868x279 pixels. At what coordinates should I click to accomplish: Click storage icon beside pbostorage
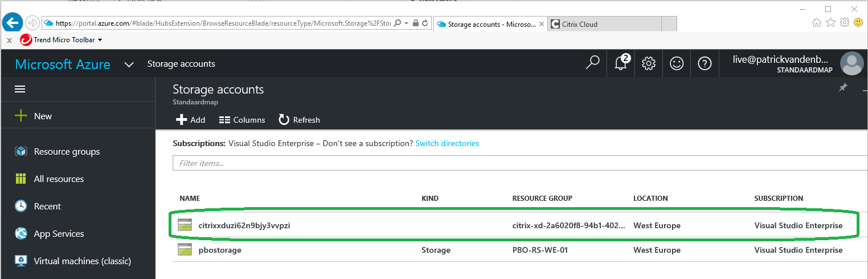(x=185, y=250)
